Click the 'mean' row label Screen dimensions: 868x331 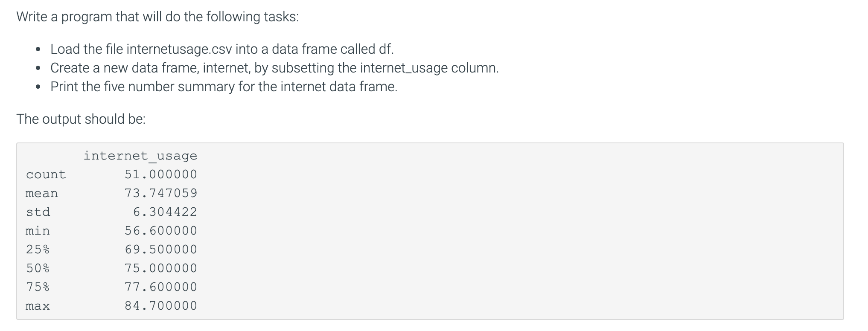[42, 193]
